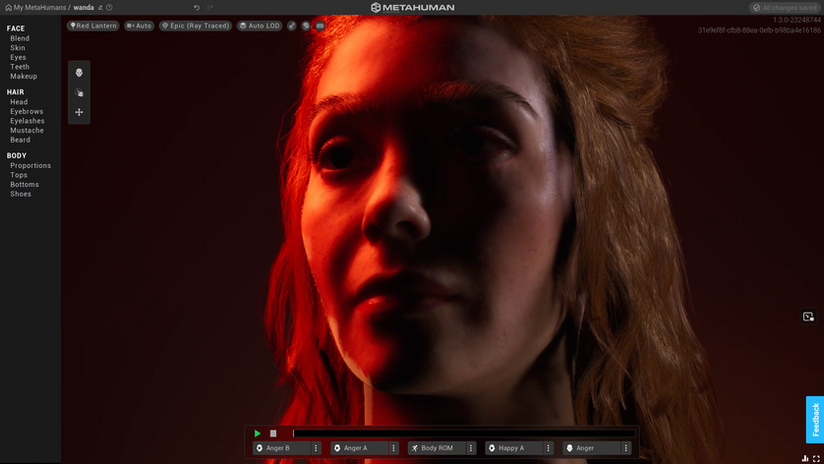Open the Proportions section under Body
The height and width of the screenshot is (464, 824).
(30, 166)
